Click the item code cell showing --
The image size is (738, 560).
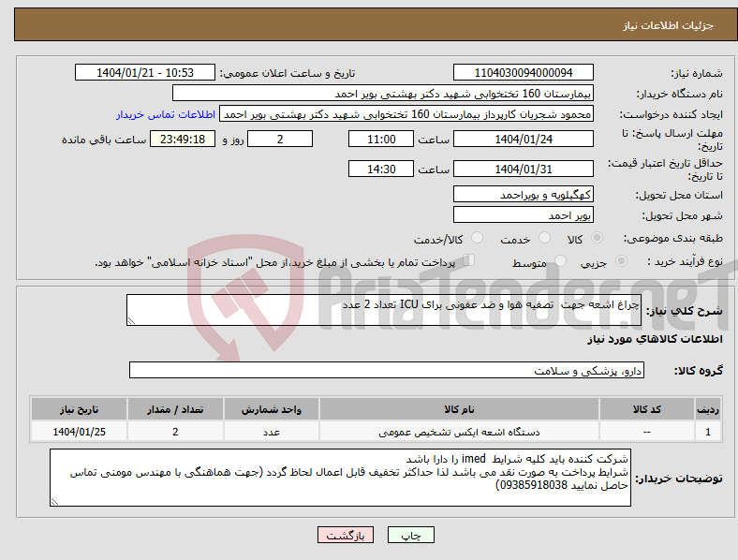647,432
